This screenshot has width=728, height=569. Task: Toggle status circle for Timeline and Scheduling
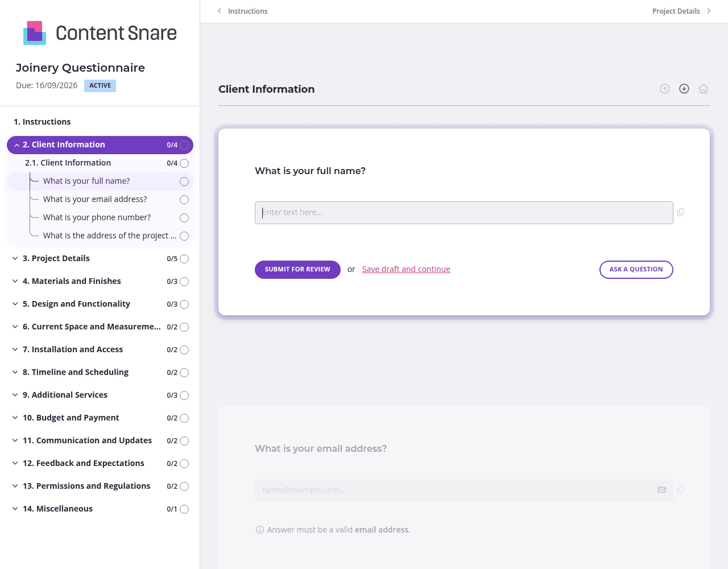pyautogui.click(x=184, y=373)
